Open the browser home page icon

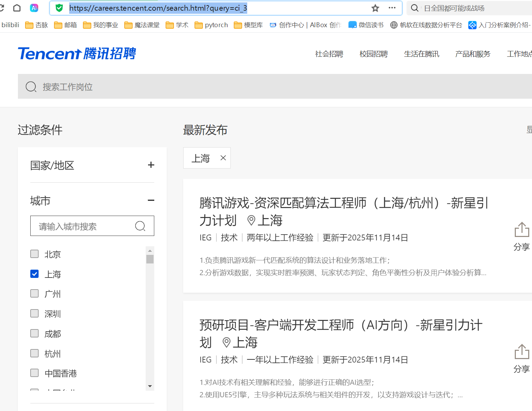(17, 8)
